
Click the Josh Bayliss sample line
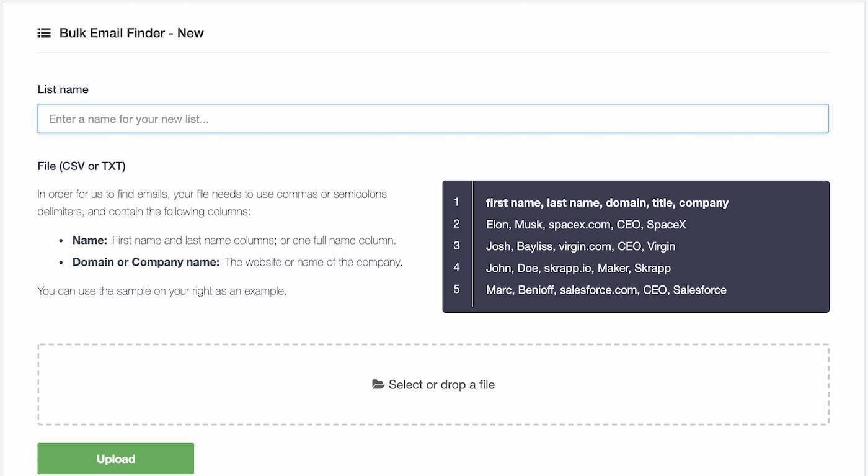tap(580, 246)
